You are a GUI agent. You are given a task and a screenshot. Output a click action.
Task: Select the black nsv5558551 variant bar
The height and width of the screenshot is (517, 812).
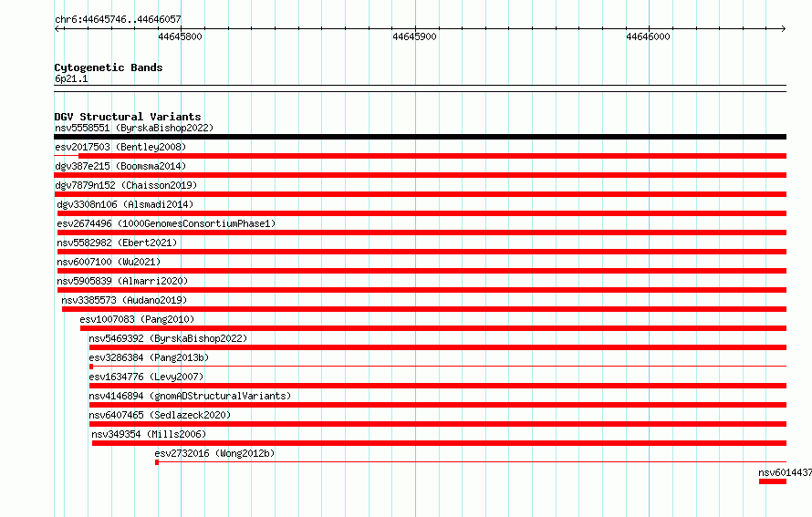[x=420, y=137]
